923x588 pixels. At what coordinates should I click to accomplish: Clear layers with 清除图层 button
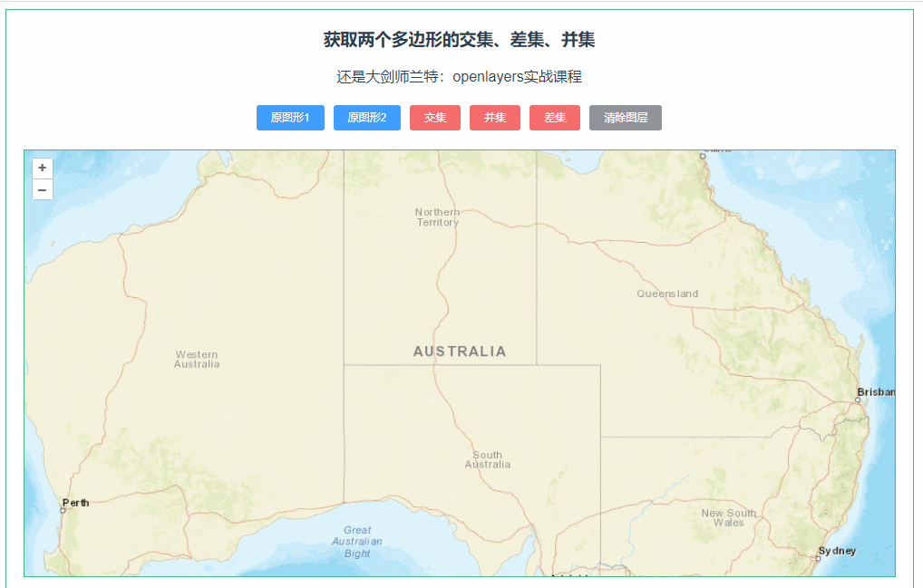point(625,118)
